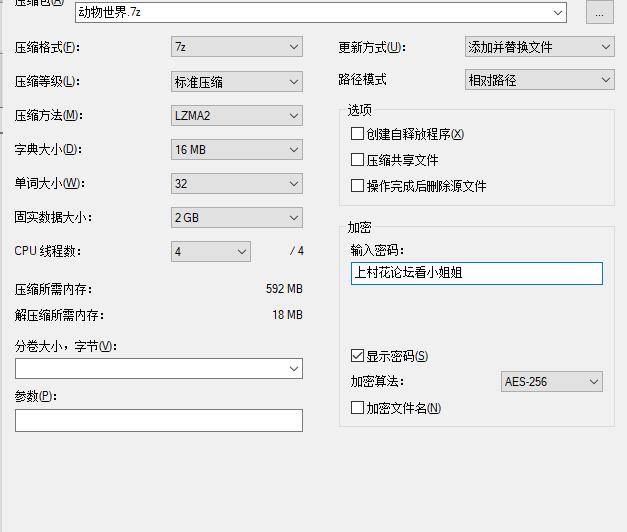Image resolution: width=627 pixels, height=532 pixels.
Task: Toggle the 压缩共享文件 checkbox
Action: point(357,160)
